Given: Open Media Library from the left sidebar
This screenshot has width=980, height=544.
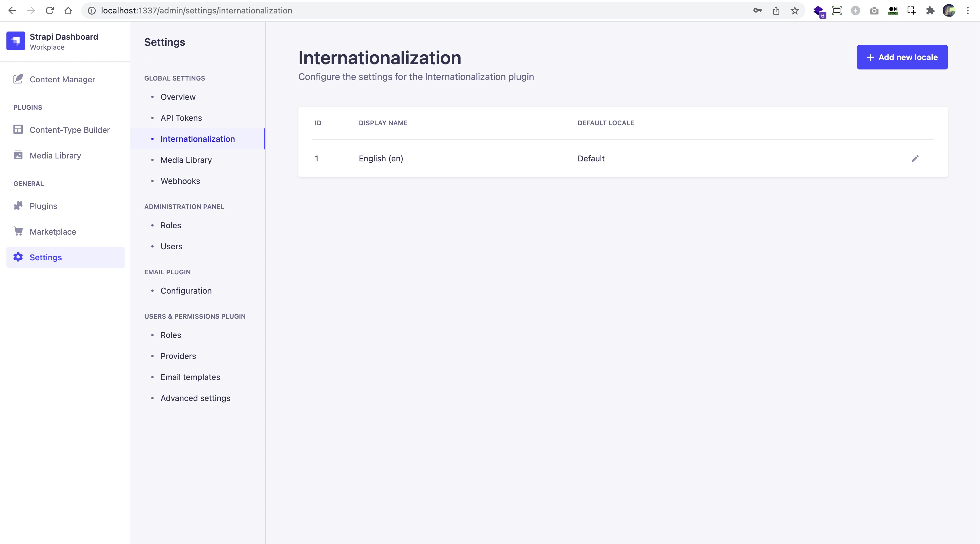Looking at the screenshot, I should click(55, 155).
